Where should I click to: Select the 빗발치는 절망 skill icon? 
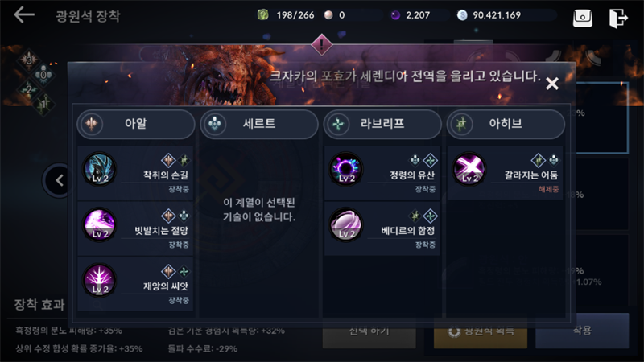click(100, 225)
